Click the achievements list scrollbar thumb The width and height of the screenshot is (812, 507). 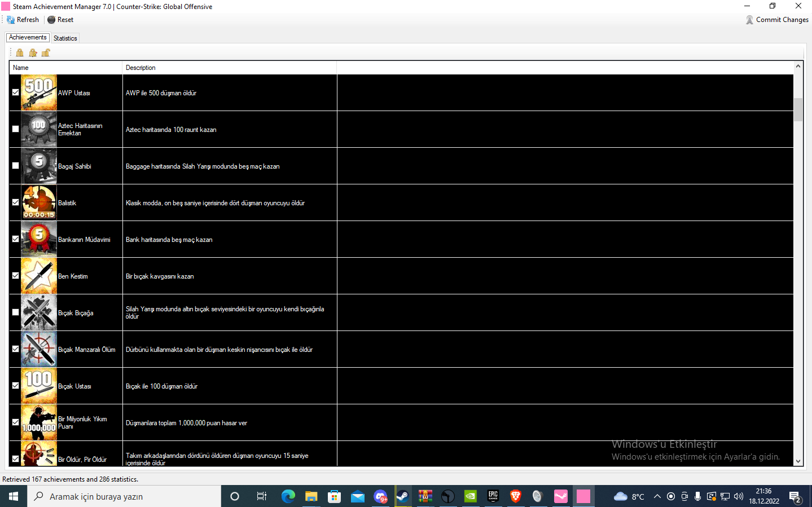pyautogui.click(x=798, y=109)
